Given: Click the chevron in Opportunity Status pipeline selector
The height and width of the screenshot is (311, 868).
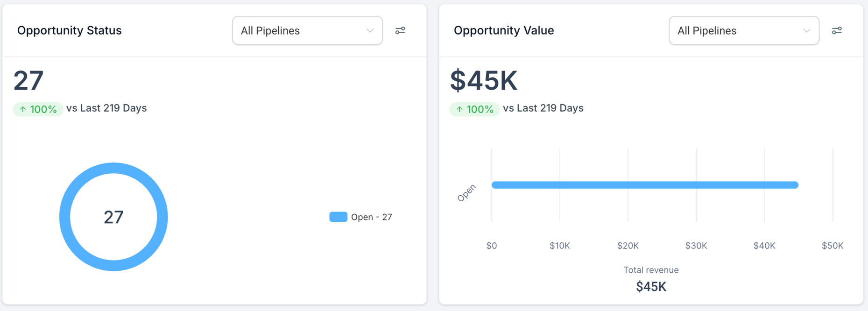Looking at the screenshot, I should click(370, 30).
